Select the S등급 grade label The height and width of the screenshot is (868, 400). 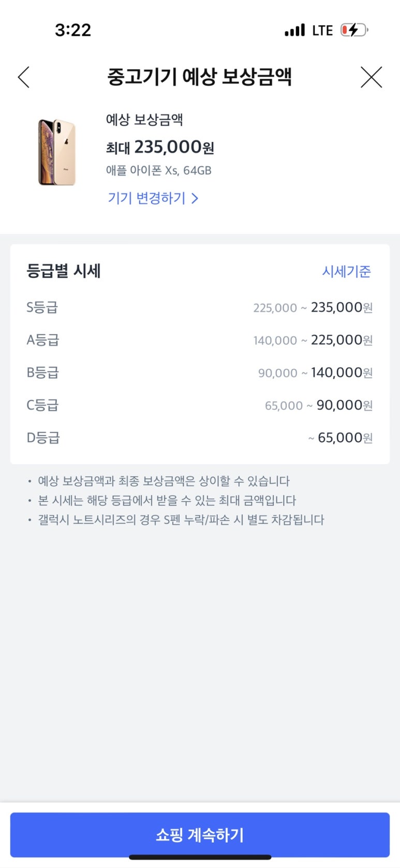point(42,307)
